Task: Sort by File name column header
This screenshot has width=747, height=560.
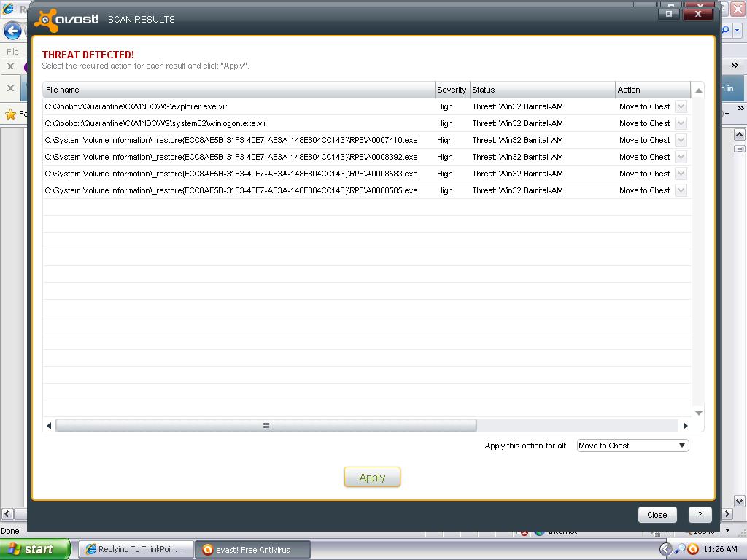Action: (239, 90)
